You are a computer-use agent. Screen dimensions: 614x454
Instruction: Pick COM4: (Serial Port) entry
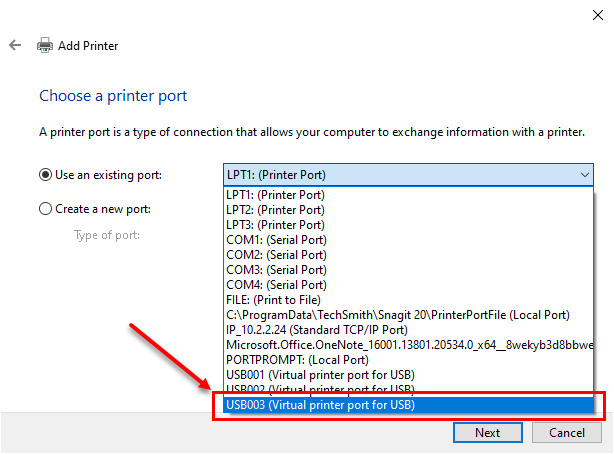408,285
